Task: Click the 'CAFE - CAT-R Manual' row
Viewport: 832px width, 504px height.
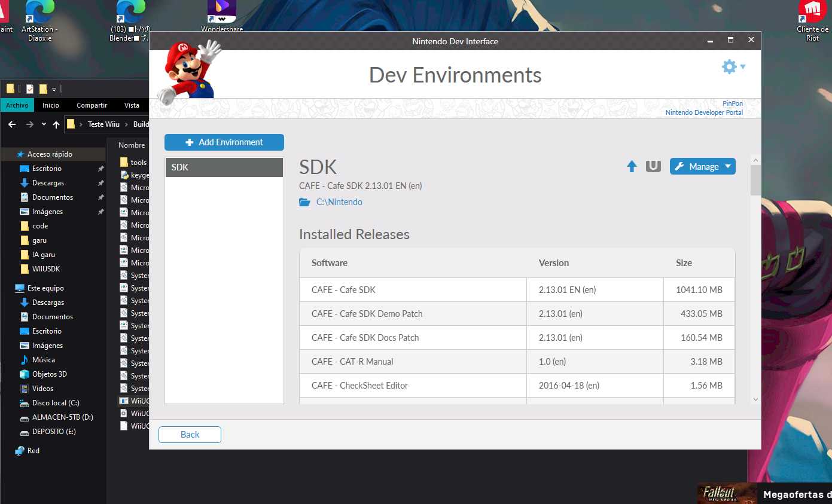Action: coord(517,362)
